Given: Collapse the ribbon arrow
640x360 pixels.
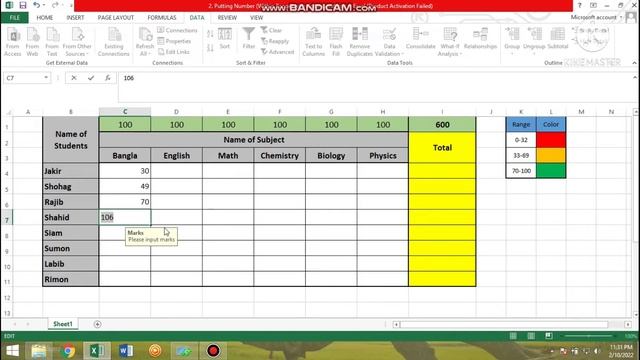Looking at the screenshot, I should coord(634,63).
